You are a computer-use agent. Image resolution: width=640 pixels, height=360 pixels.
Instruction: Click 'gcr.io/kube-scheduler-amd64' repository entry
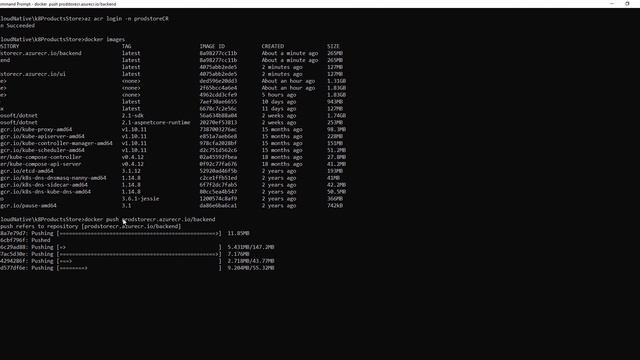tap(42, 151)
